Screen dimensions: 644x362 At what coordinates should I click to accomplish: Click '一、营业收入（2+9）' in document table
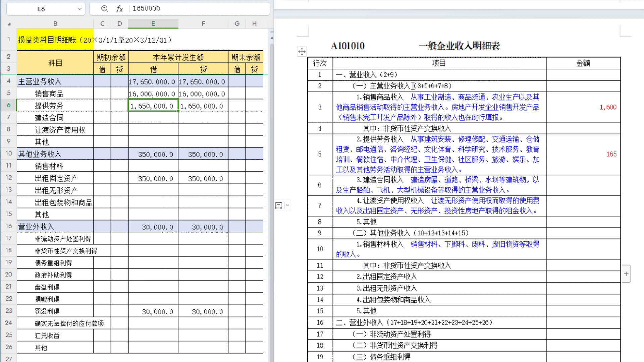click(367, 75)
